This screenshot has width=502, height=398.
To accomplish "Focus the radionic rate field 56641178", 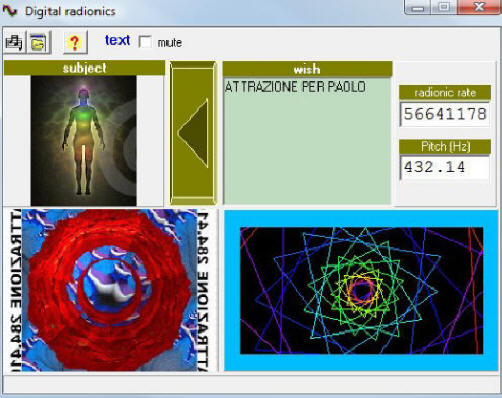I will point(445,114).
